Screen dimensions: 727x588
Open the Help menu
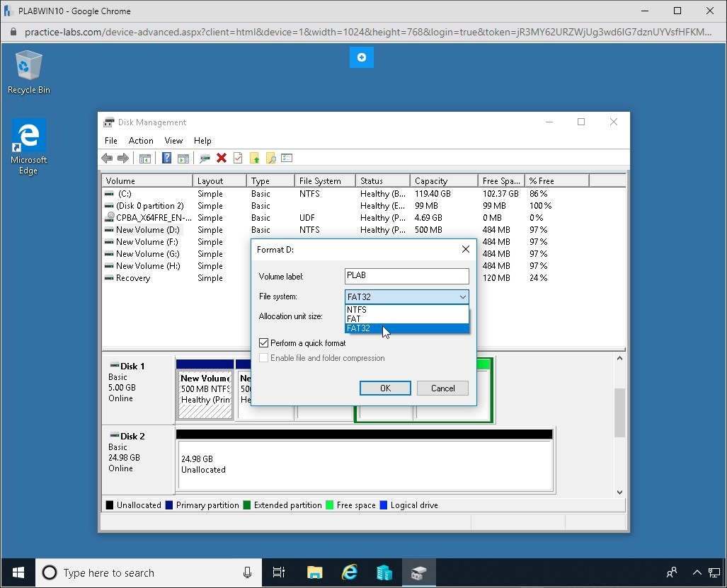click(x=202, y=140)
